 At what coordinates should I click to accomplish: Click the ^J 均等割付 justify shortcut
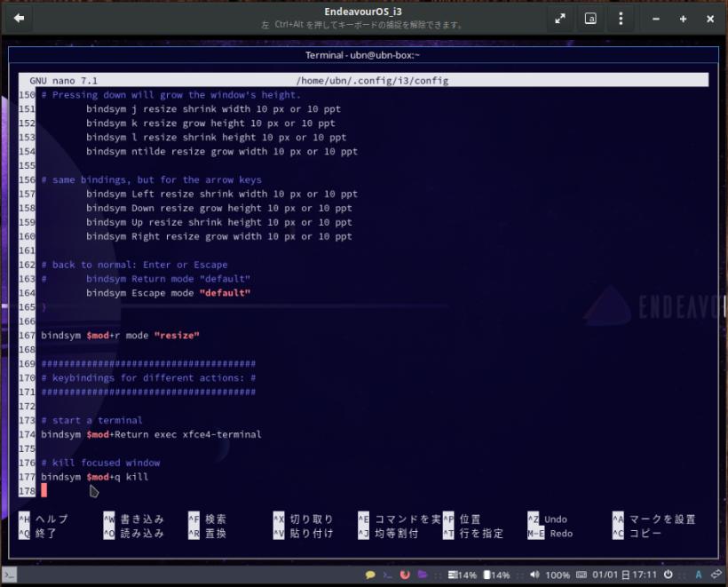click(389, 533)
